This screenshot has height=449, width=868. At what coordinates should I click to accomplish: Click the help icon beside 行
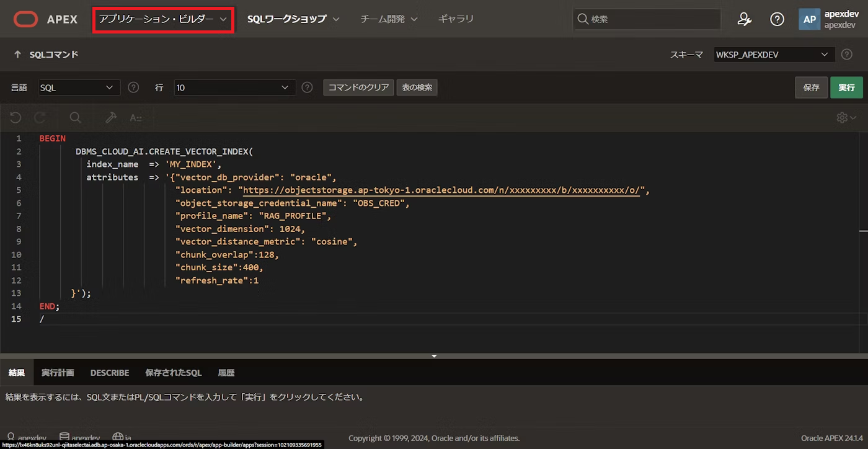tap(307, 87)
